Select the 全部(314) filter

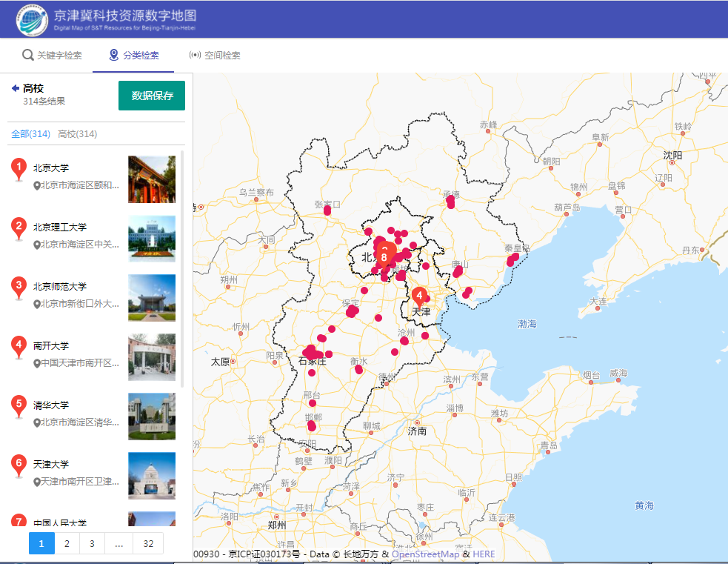point(30,134)
